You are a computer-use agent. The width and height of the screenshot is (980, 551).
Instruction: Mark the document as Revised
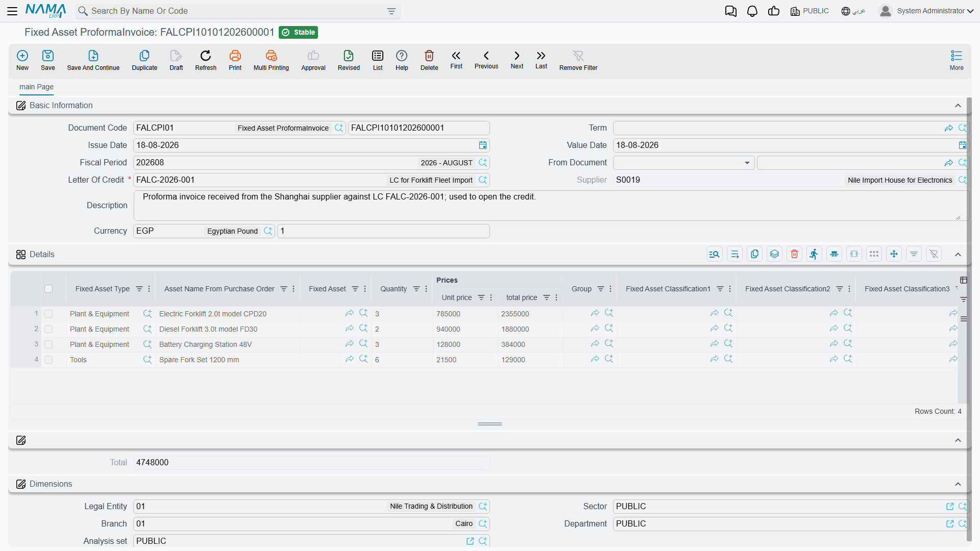[x=349, y=60]
